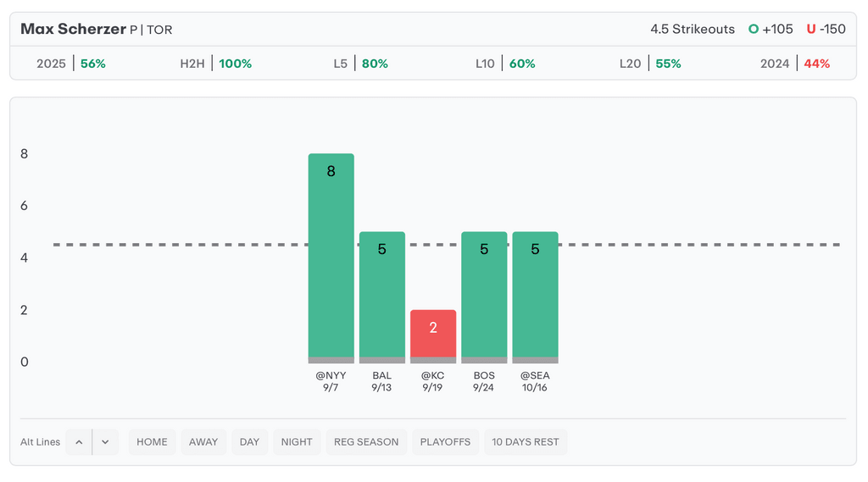The width and height of the screenshot is (868, 482).
Task: Show last 10 games (L10)
Action: click(505, 64)
